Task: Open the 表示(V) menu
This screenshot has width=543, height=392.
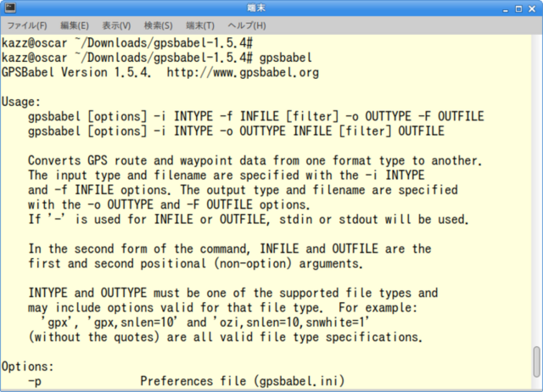Action: 116,25
